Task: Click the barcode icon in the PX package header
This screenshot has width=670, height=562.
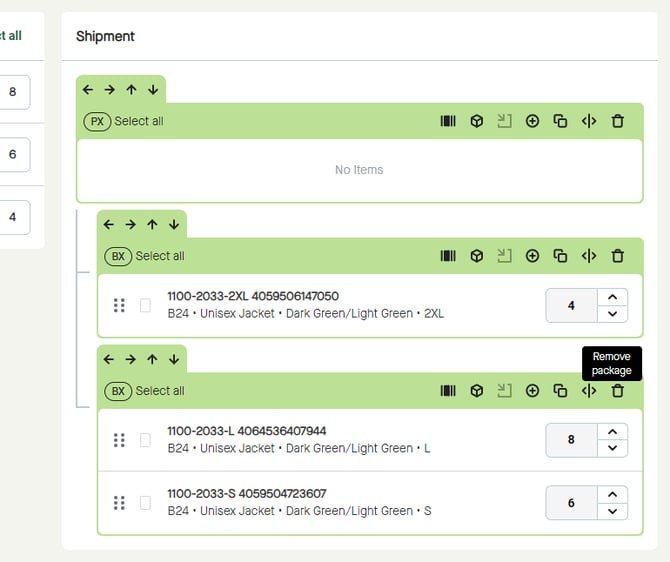Action: (448, 121)
